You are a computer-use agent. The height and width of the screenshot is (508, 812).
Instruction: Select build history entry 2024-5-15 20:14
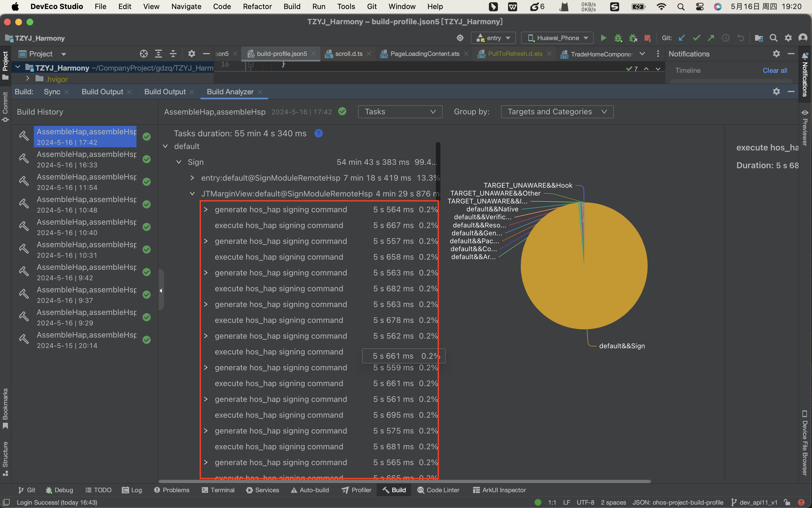[85, 340]
